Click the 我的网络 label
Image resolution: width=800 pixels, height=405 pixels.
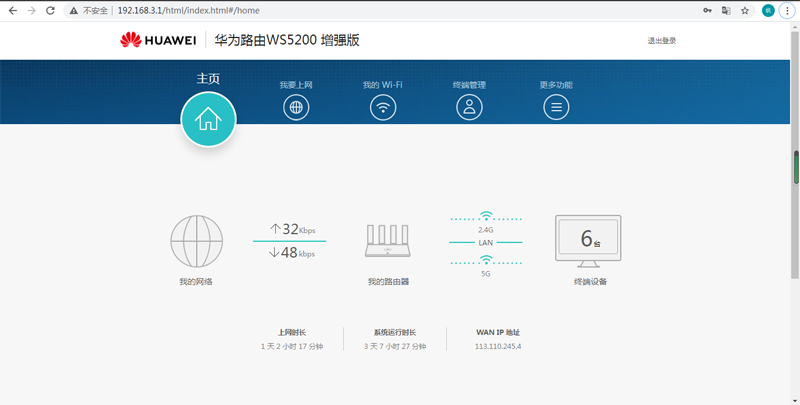tap(196, 282)
